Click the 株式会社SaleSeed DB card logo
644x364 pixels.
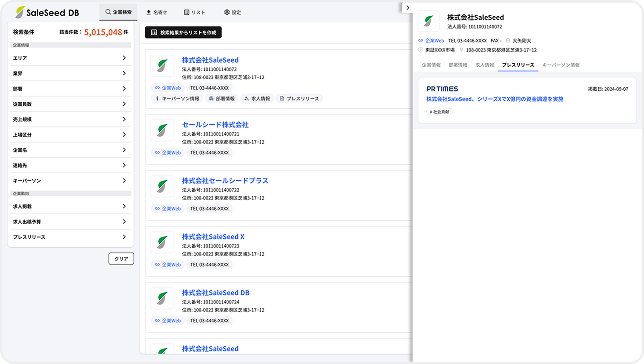click(162, 298)
